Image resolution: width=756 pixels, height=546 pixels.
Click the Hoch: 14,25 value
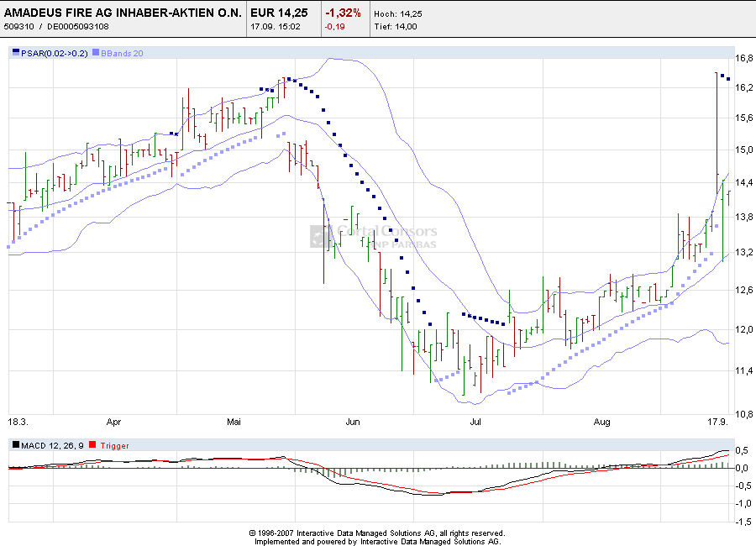tap(398, 14)
